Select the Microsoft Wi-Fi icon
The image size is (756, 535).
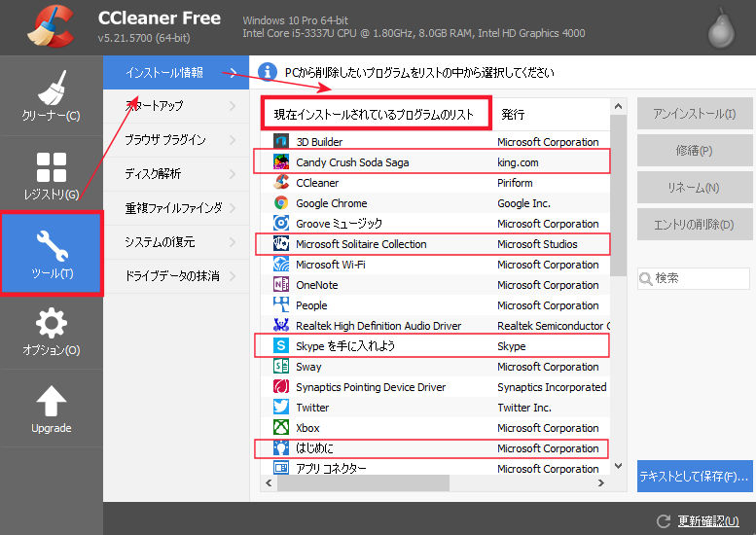pos(281,265)
